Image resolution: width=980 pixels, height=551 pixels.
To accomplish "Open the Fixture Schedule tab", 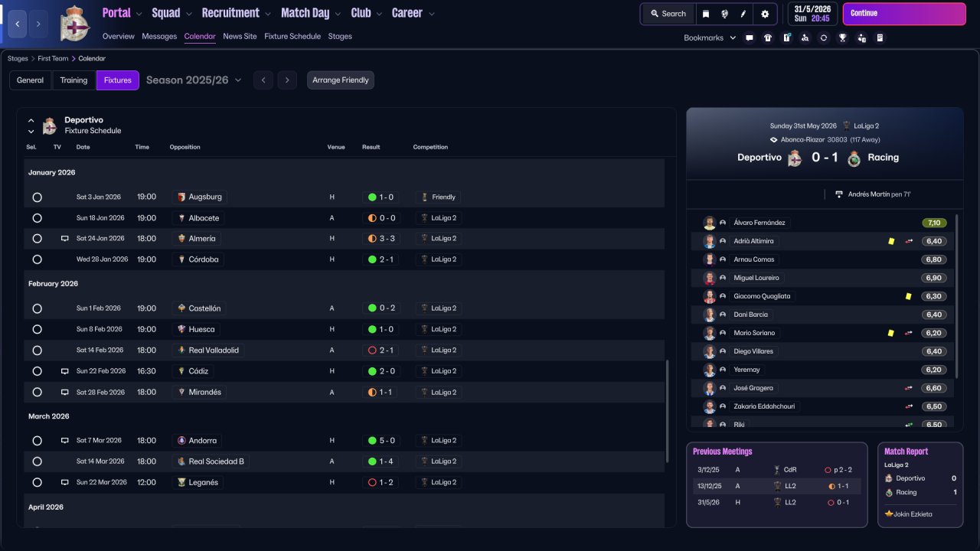I will point(292,36).
